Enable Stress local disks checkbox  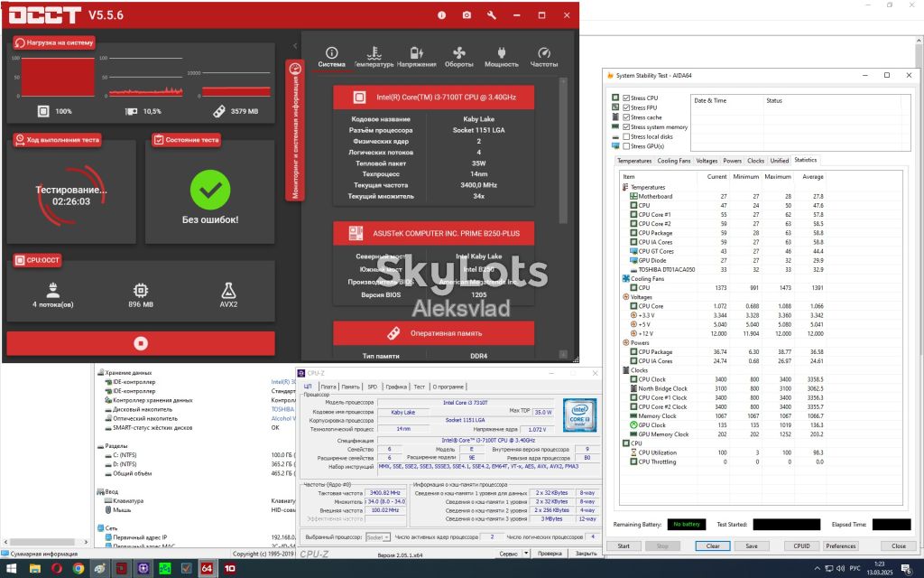(x=626, y=136)
